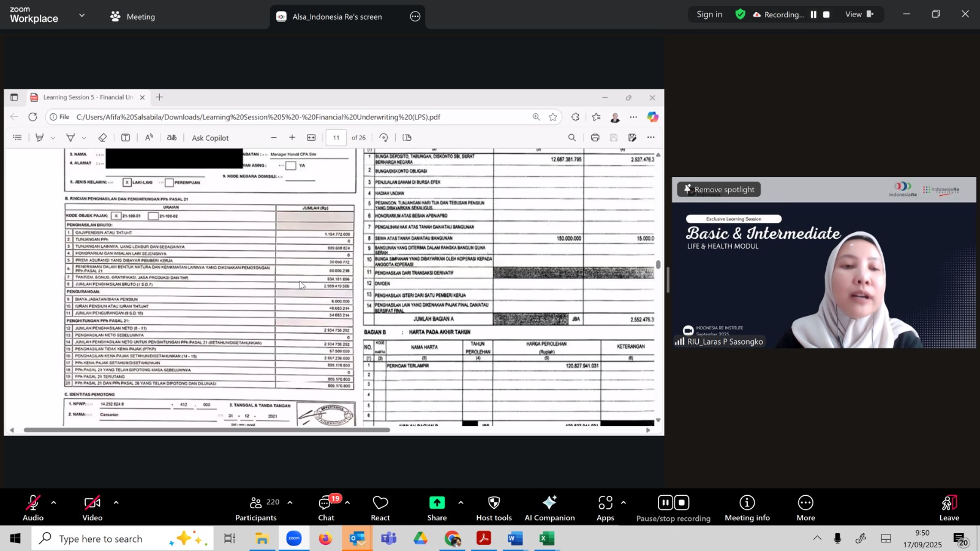Image resolution: width=980 pixels, height=551 pixels.
Task: Open the React emoji menu
Action: point(380,508)
